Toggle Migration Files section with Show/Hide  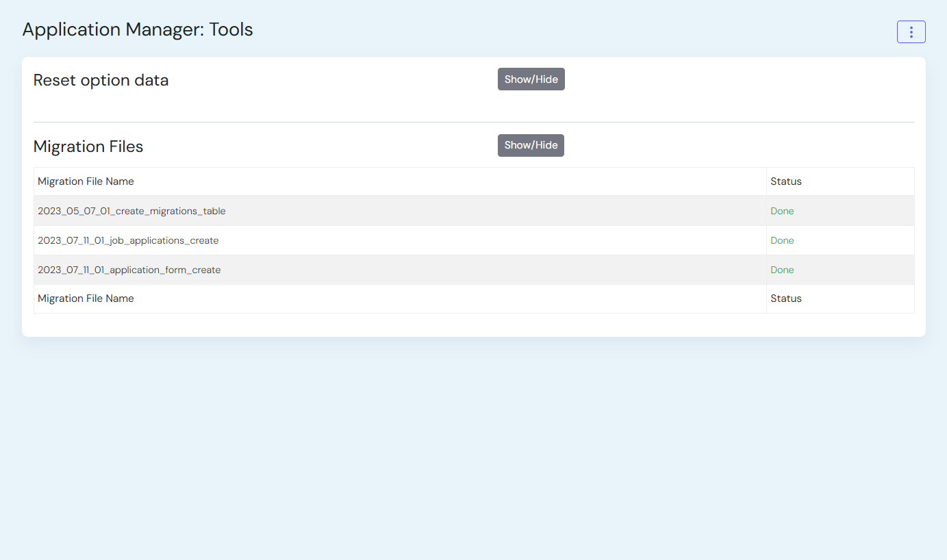click(531, 145)
